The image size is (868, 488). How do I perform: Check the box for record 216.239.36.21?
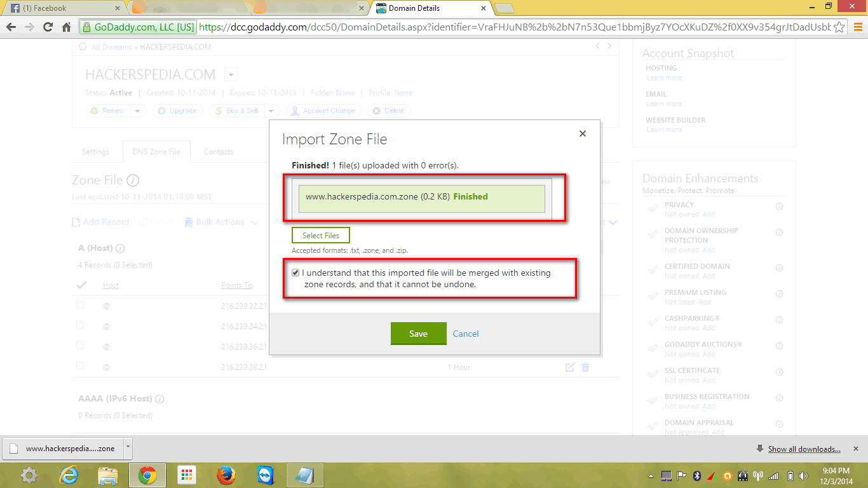pos(80,346)
